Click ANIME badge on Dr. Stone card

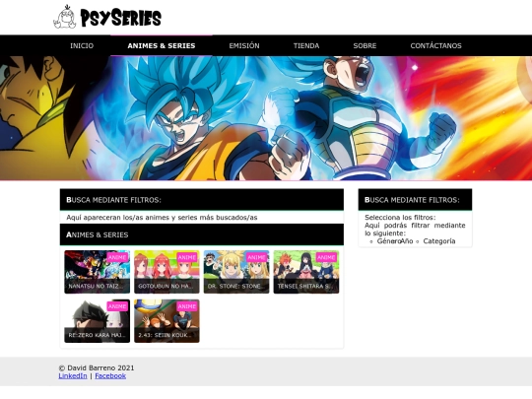[x=257, y=257]
